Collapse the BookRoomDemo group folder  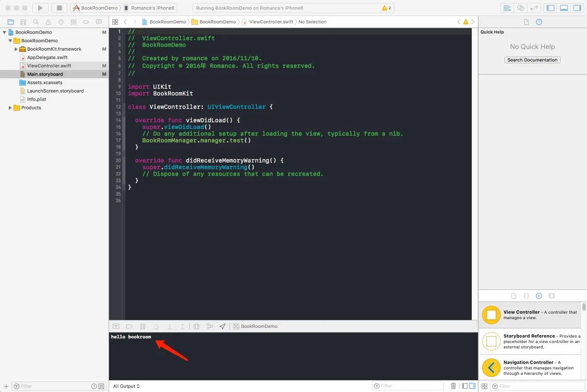[x=10, y=41]
